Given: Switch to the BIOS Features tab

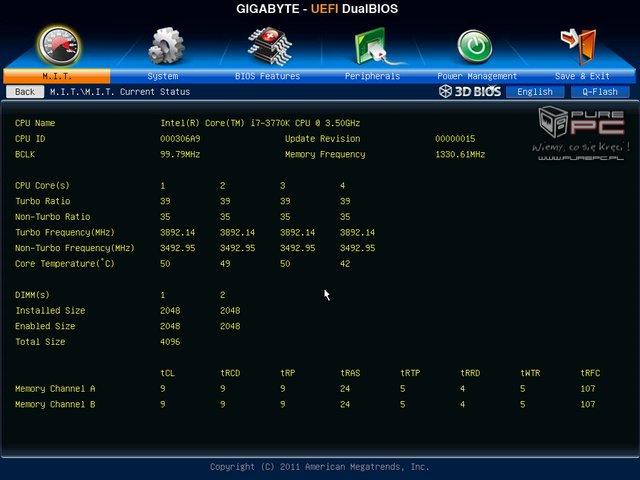Looking at the screenshot, I should pyautogui.click(x=267, y=76).
